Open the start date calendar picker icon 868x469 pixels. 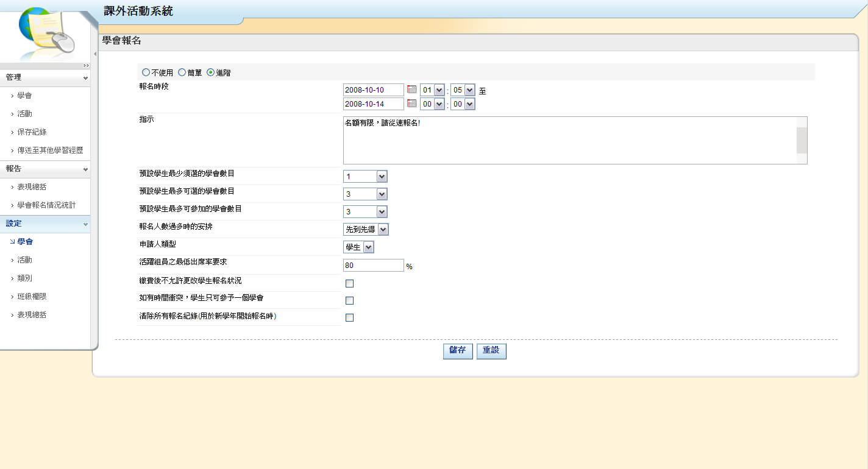(x=411, y=90)
